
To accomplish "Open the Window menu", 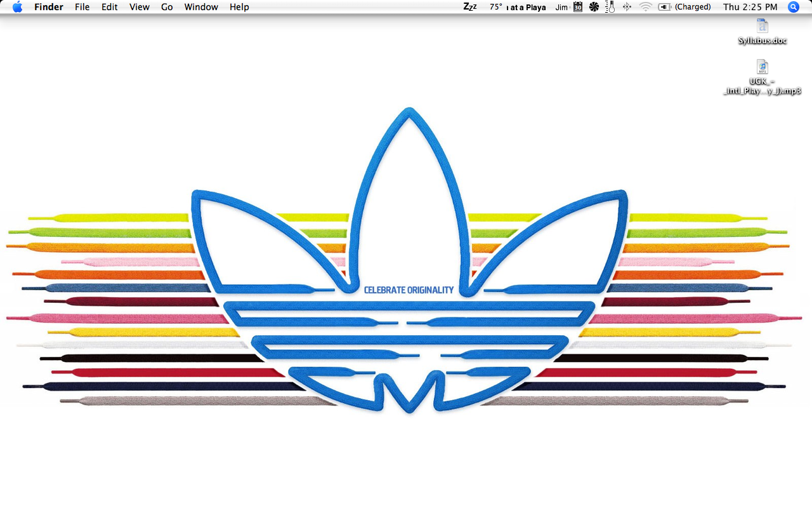I will [x=201, y=7].
